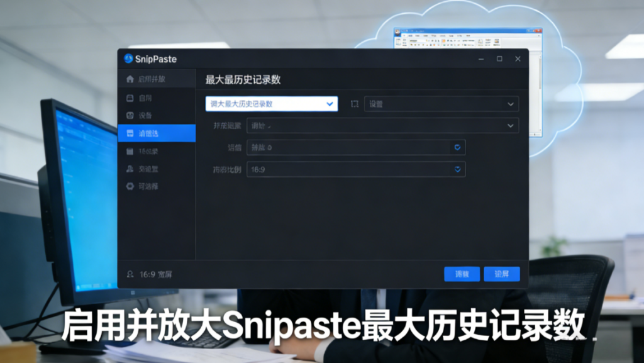
Task: Click the left blue button in the footer
Action: (462, 274)
